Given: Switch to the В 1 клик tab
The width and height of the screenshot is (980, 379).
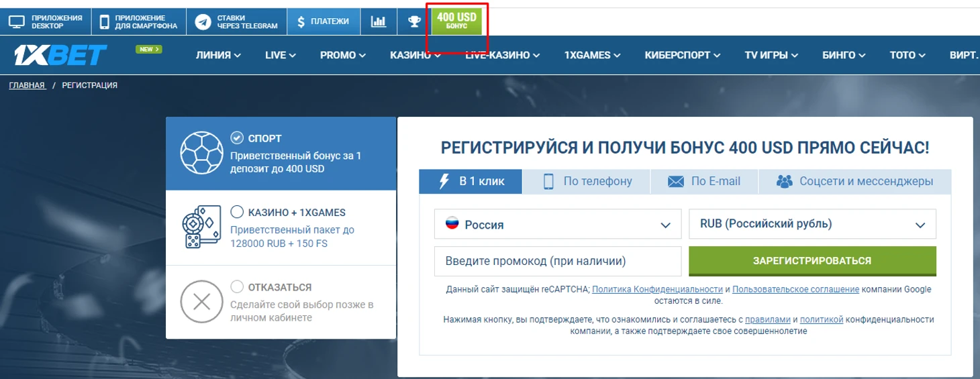Looking at the screenshot, I should click(x=471, y=181).
